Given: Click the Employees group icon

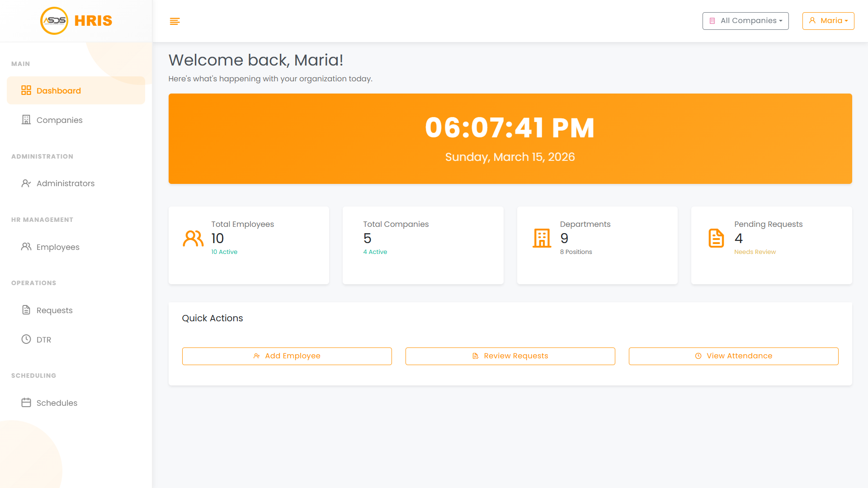Looking at the screenshot, I should coord(26,247).
